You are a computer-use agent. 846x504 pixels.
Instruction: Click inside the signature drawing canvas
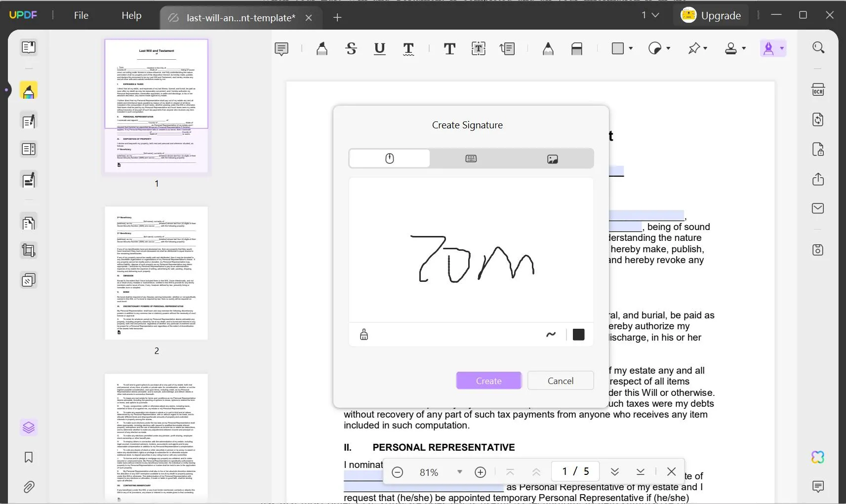(x=471, y=250)
